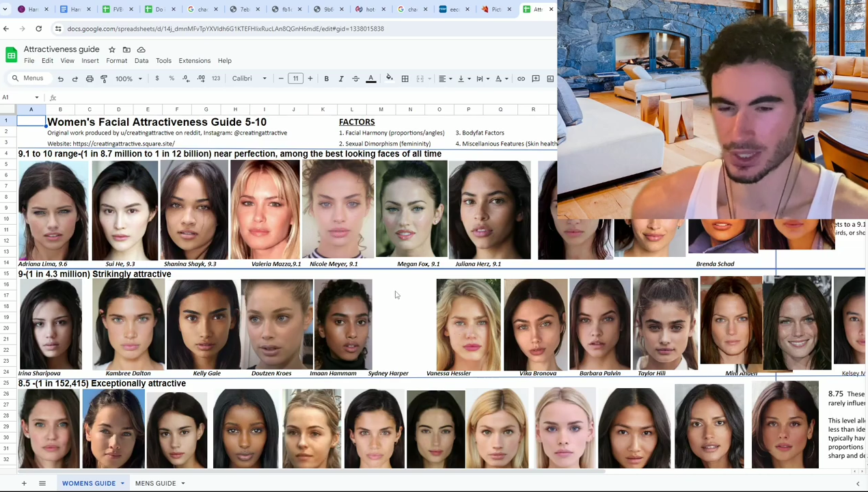This screenshot has height=492, width=868.
Task: Open the zoom 100% dropdown
Action: (x=128, y=79)
